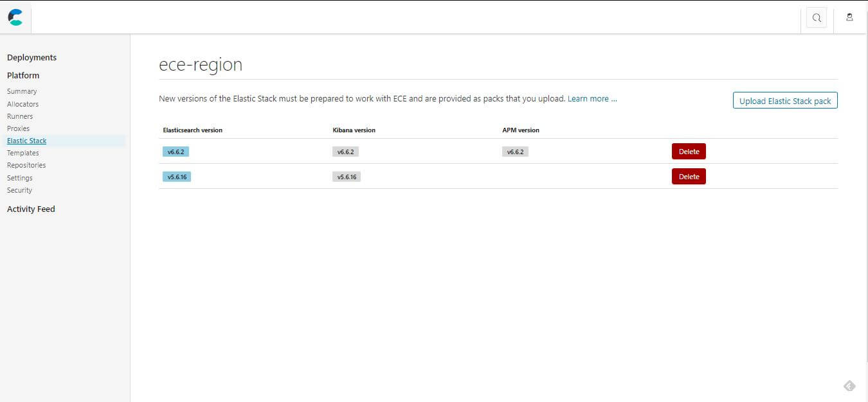This screenshot has height=402, width=868.
Task: Open the user account icon
Action: pyautogui.click(x=849, y=17)
